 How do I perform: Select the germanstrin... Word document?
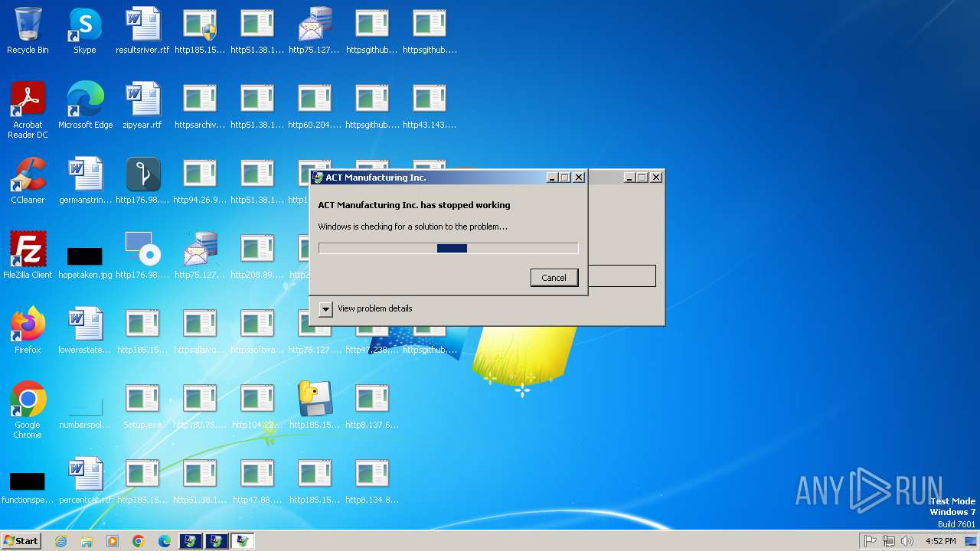(85, 181)
